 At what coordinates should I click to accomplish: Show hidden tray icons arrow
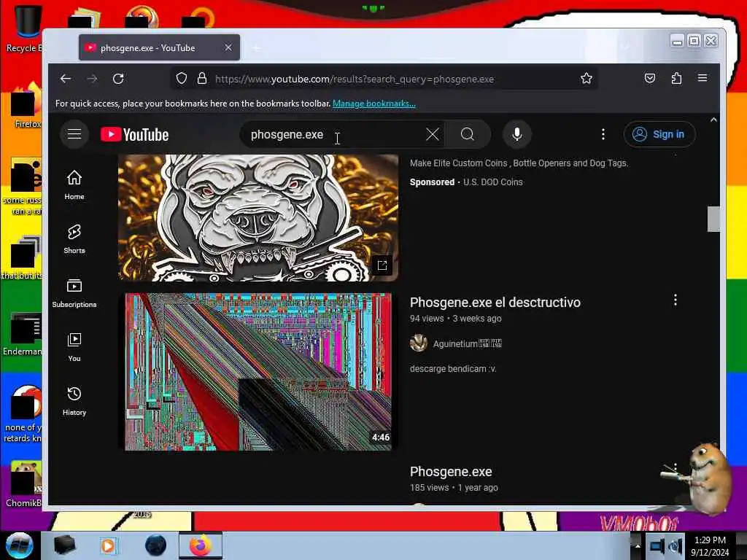point(638,545)
